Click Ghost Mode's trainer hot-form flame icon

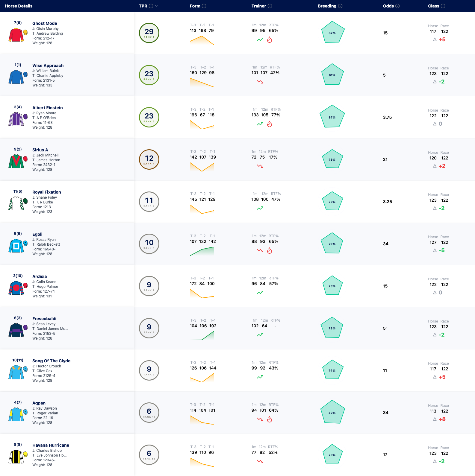click(x=270, y=40)
